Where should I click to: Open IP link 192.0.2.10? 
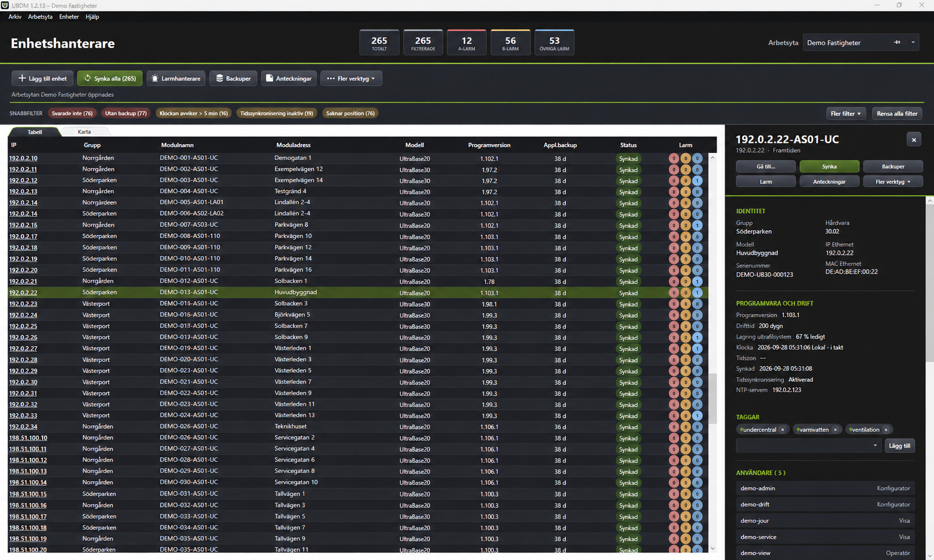pyautogui.click(x=23, y=158)
